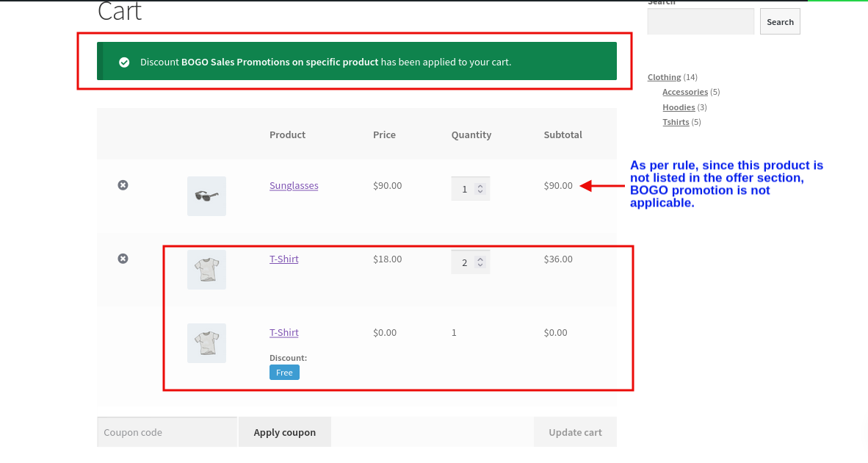This screenshot has height=463, width=868.
Task: Click the free T-Shirt thumbnail image
Action: pyautogui.click(x=206, y=342)
